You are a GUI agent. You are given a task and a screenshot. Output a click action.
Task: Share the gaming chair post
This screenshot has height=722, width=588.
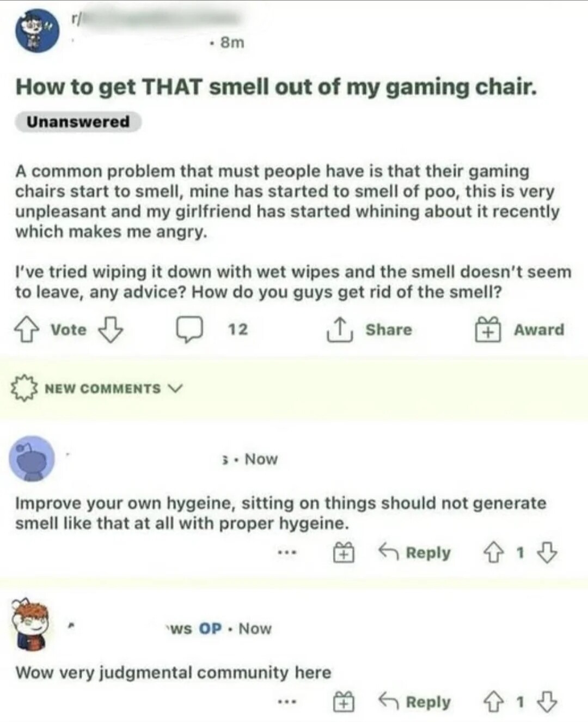(x=369, y=330)
